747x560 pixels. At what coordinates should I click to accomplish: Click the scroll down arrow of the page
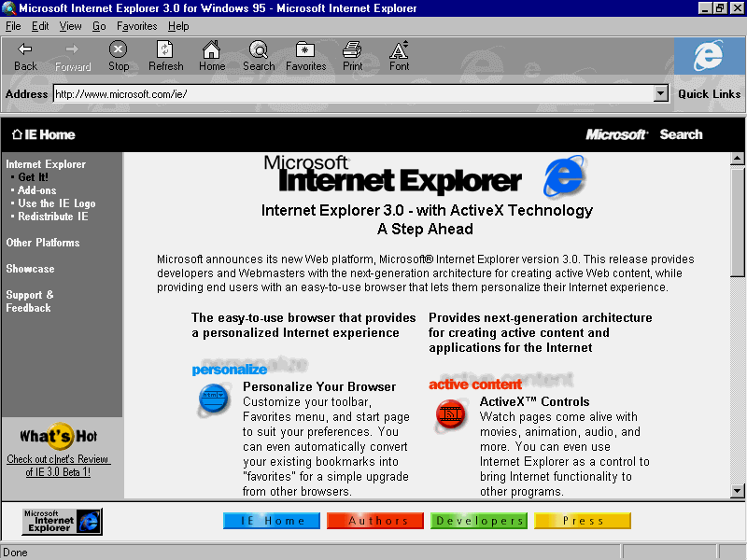pyautogui.click(x=737, y=491)
